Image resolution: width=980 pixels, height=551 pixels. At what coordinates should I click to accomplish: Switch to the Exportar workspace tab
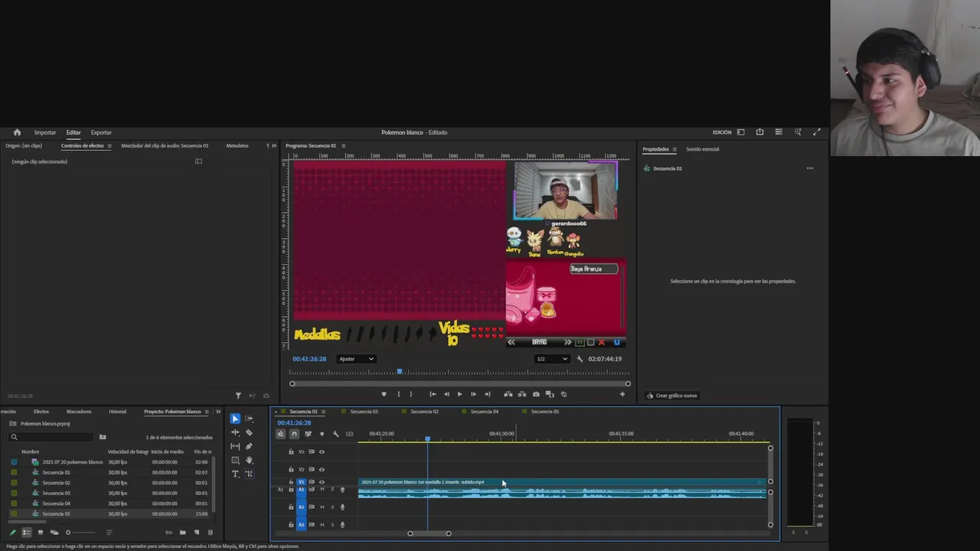pos(101,132)
